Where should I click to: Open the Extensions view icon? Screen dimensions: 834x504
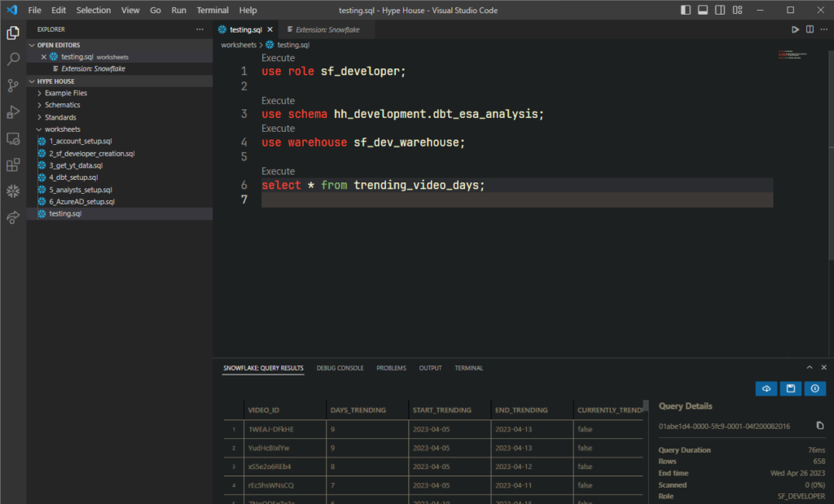13,165
